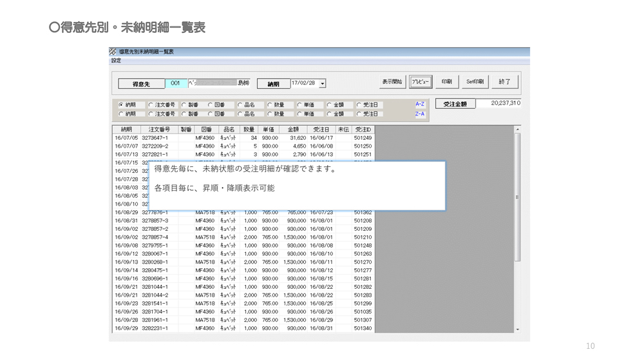644x363 pixels.
Task: Select the 金額 radio in the Z-A row
Action: click(x=329, y=114)
